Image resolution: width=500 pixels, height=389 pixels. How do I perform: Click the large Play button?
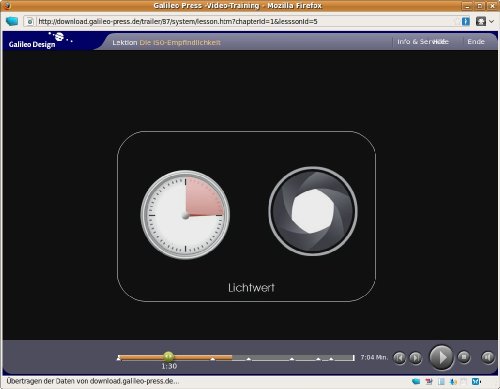click(x=441, y=358)
